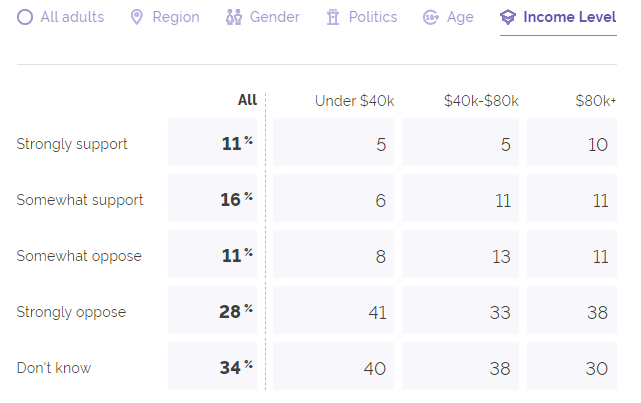Click the Under $40k Strongly oppose value 41
Screen dimensions: 641x403
[376, 312]
